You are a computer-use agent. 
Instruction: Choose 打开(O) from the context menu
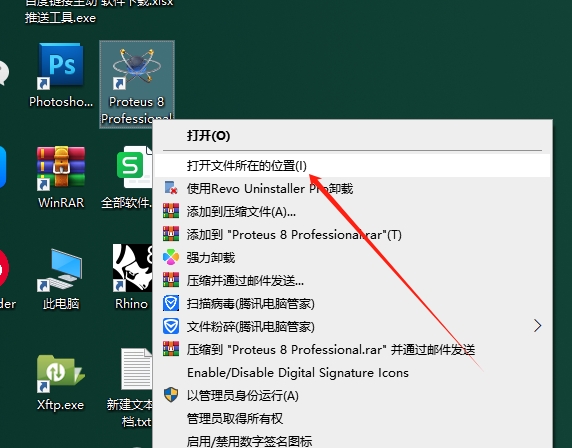pyautogui.click(x=352, y=136)
